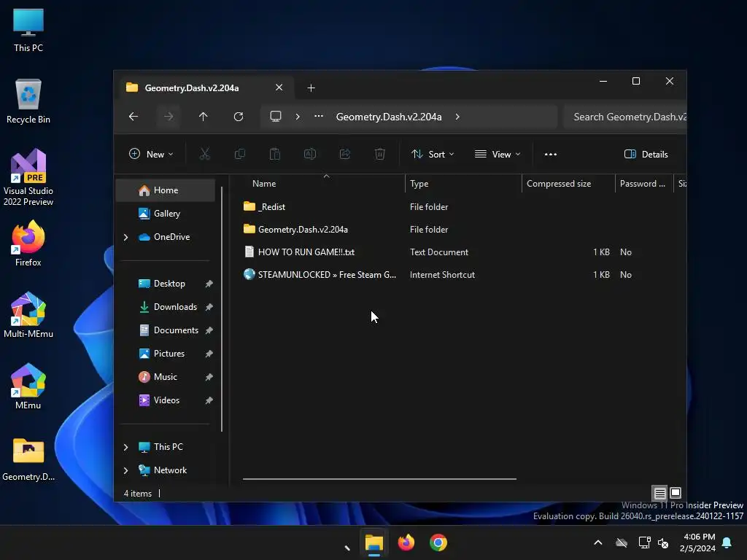This screenshot has width=747, height=560.
Task: Sort by Password column header
Action: [x=644, y=183]
